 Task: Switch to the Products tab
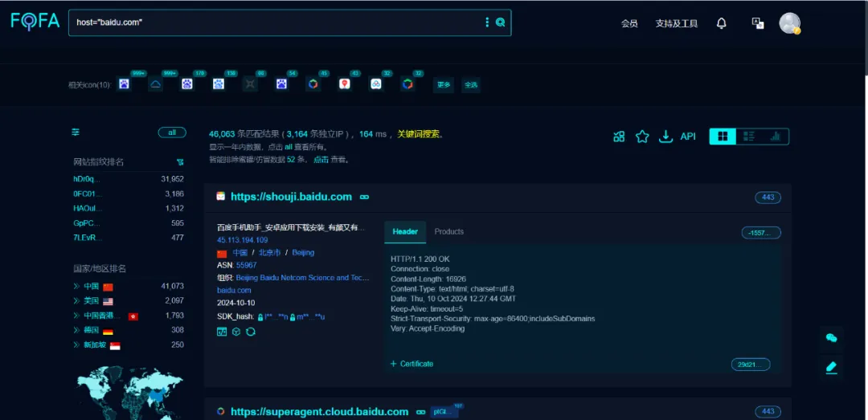[x=448, y=231]
